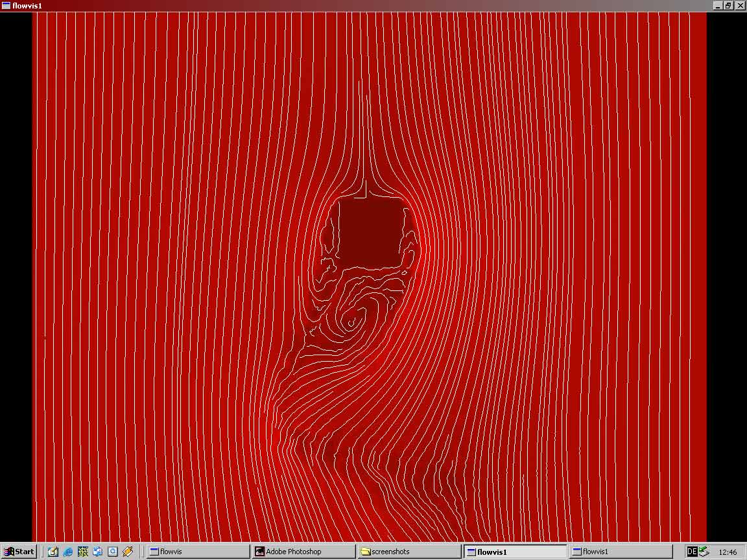Click the orange lightning-bolt Quick Launch icon
Image resolution: width=747 pixels, height=560 pixels.
[128, 552]
